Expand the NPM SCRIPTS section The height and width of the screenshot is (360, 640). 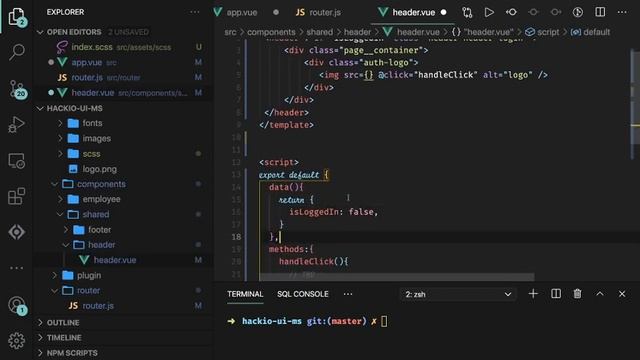click(40, 353)
